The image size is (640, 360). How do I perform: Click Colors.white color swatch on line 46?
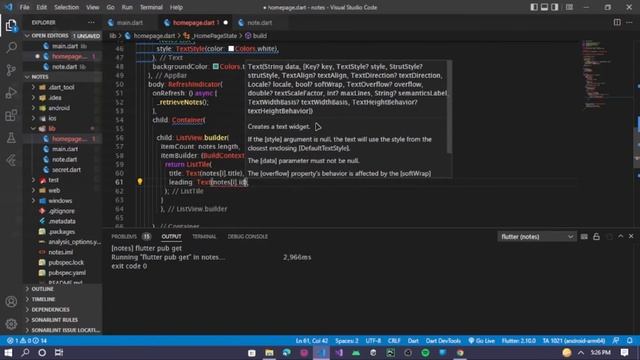[231, 49]
